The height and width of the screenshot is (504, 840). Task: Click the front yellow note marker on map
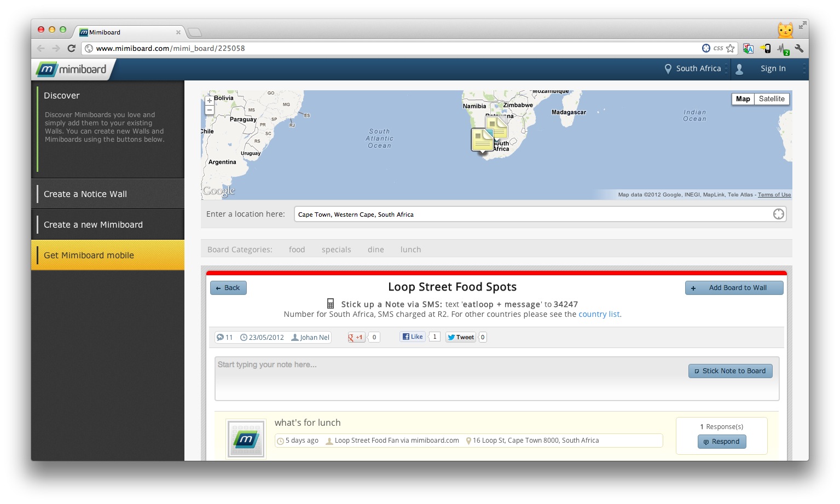coord(482,140)
